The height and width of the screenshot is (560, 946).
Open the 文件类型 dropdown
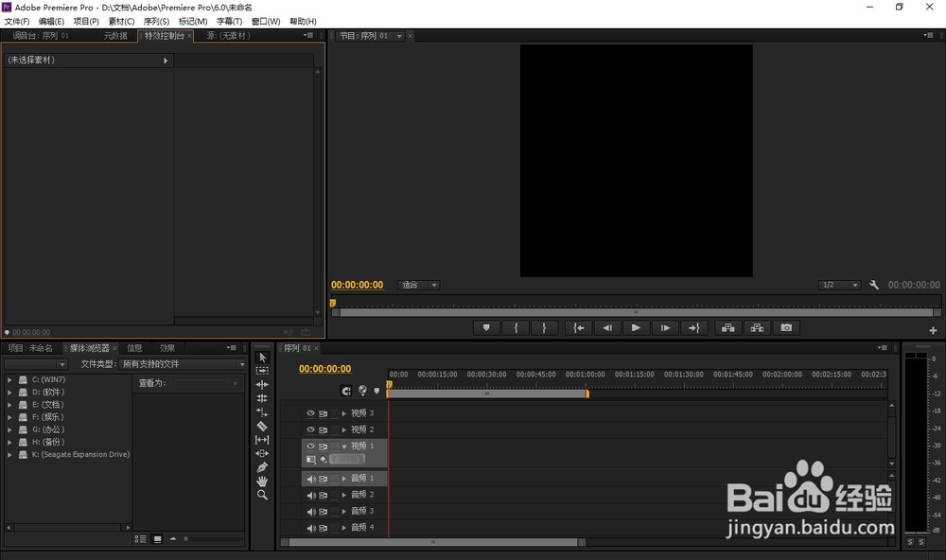coord(184,364)
